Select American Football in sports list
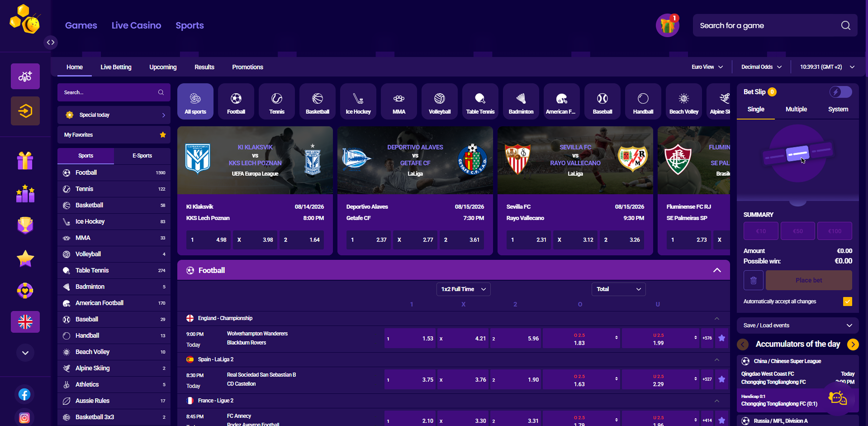Image resolution: width=868 pixels, height=426 pixels. coord(114,303)
